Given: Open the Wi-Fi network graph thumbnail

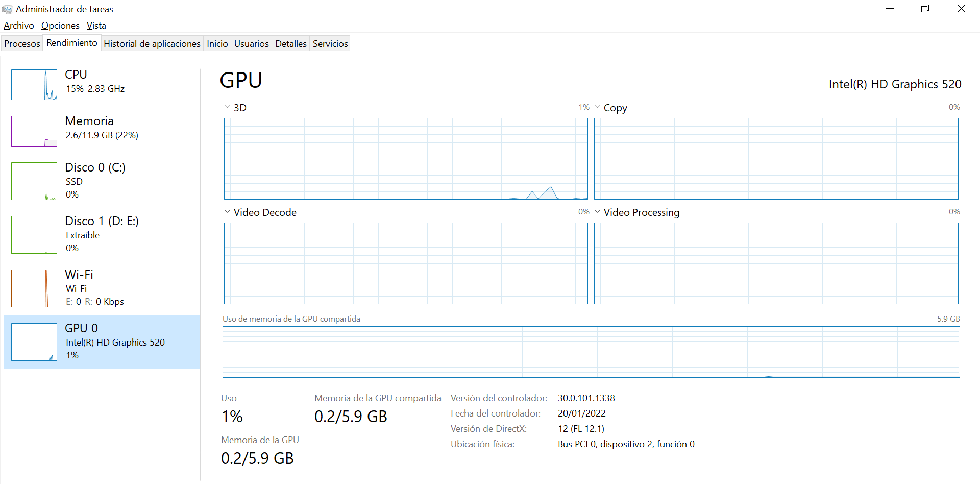Looking at the screenshot, I should click(34, 288).
